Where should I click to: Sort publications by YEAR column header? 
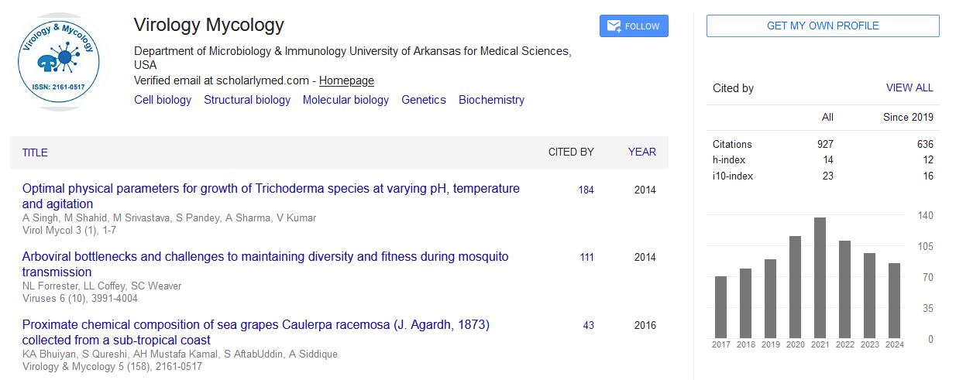click(x=641, y=152)
